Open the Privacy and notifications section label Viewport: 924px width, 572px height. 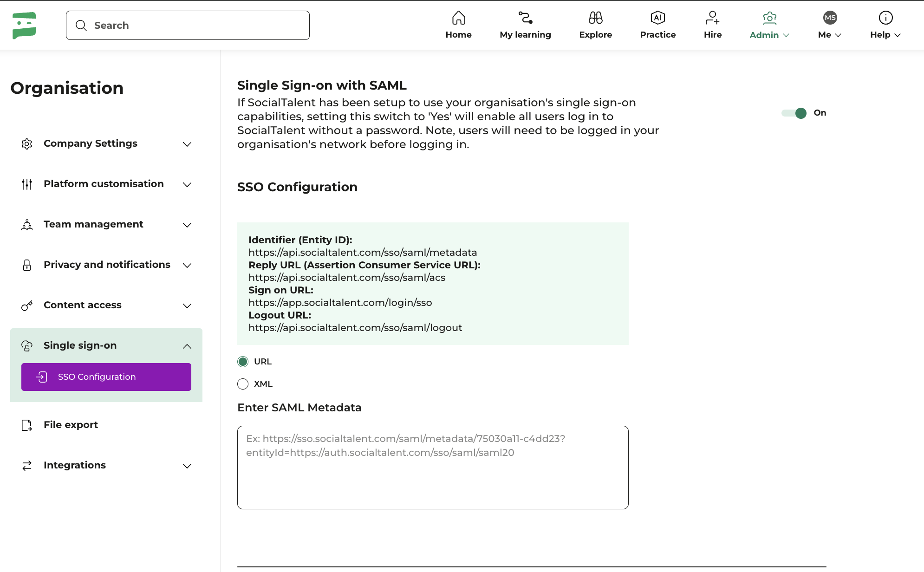[x=107, y=265]
